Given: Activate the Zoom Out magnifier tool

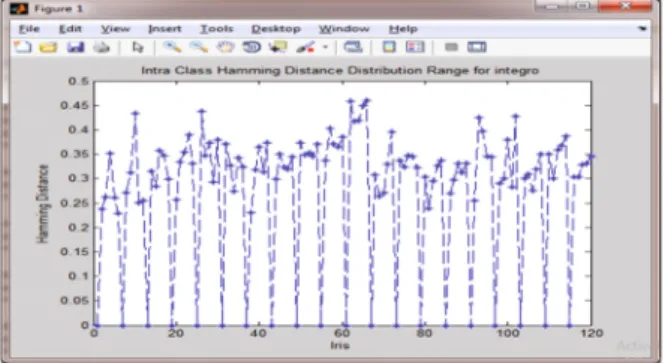Looking at the screenshot, I should point(198,47).
